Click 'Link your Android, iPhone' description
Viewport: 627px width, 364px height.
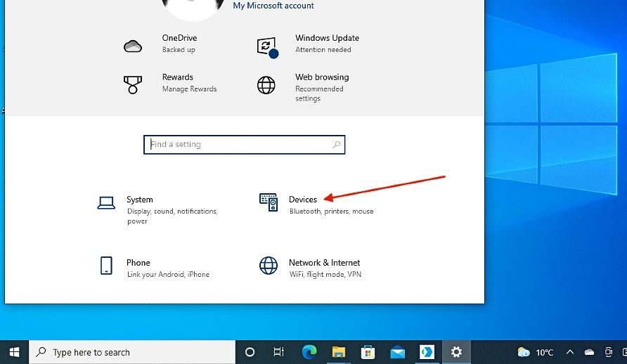point(168,274)
